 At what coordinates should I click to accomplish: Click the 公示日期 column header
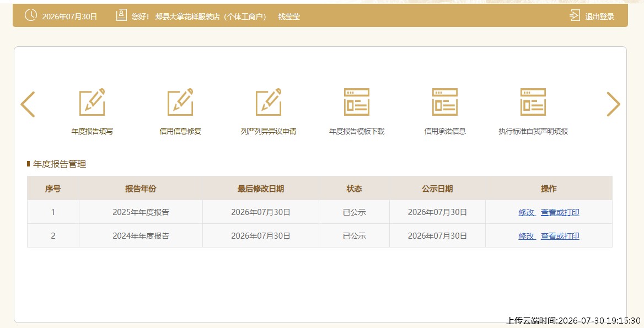tap(437, 189)
